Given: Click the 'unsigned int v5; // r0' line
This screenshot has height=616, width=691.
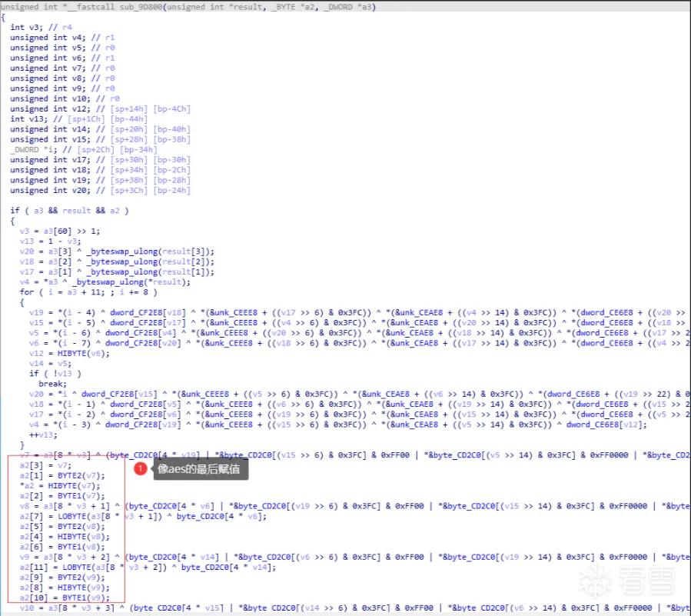Looking at the screenshot, I should pyautogui.click(x=62, y=48).
